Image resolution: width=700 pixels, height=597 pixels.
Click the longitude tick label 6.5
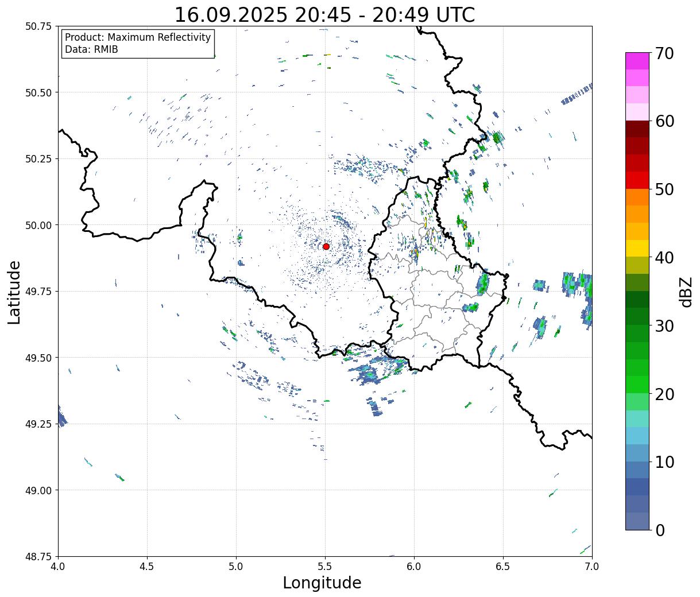pyautogui.click(x=503, y=567)
